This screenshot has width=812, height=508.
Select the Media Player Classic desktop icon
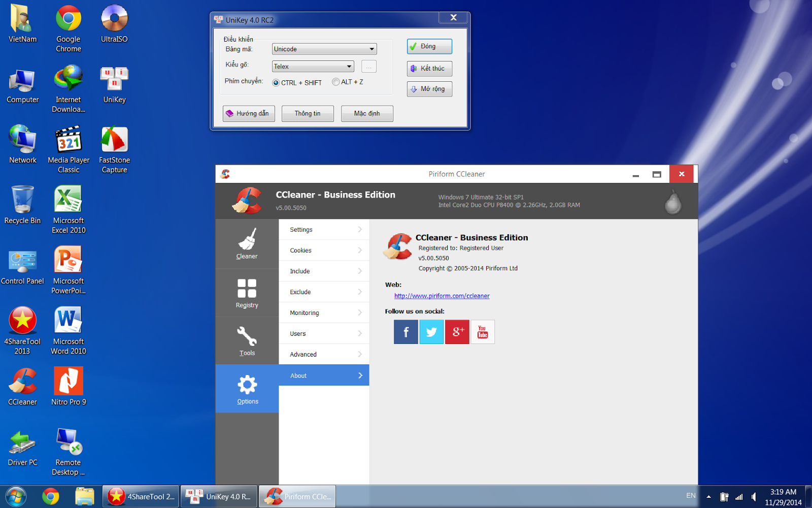[69, 149]
